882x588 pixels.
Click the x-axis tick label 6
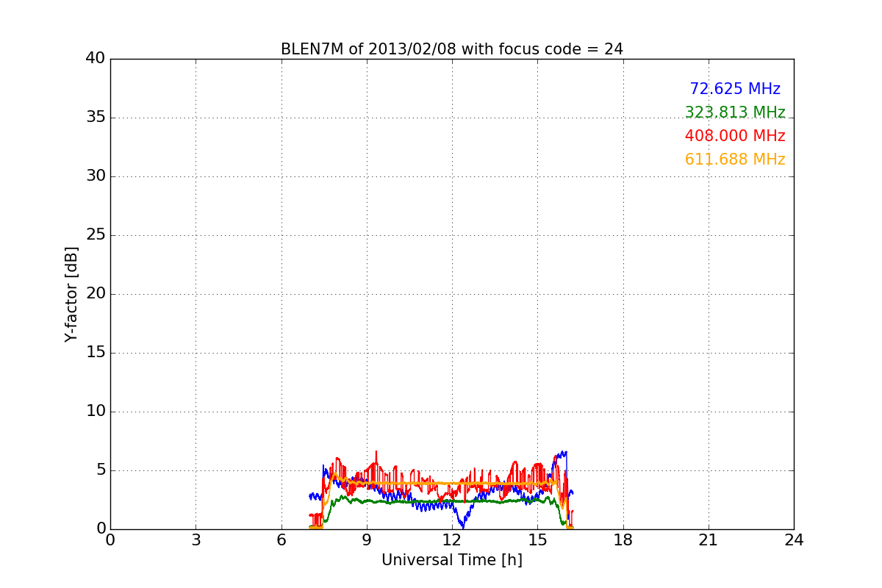[x=281, y=539]
